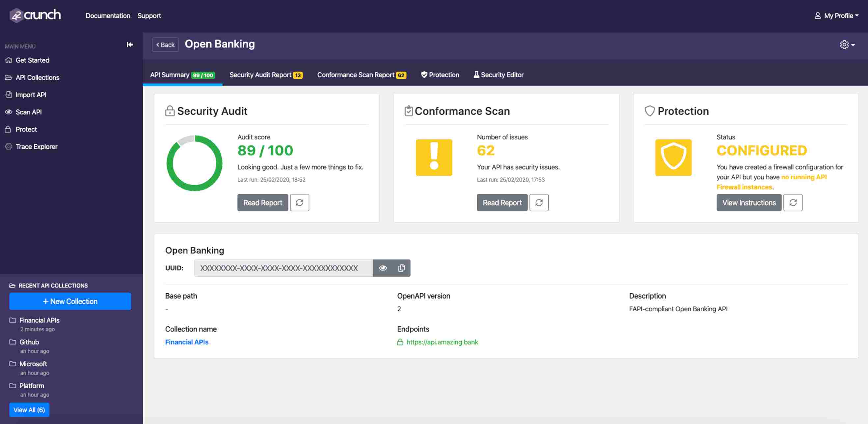Open Import API in sidebar
This screenshot has height=424, width=868.
[31, 95]
